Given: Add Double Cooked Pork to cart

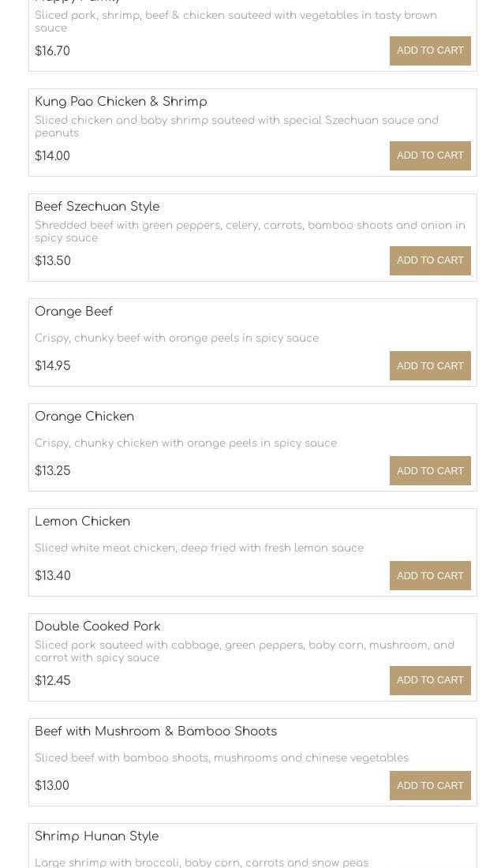Looking at the screenshot, I should click(430, 680).
